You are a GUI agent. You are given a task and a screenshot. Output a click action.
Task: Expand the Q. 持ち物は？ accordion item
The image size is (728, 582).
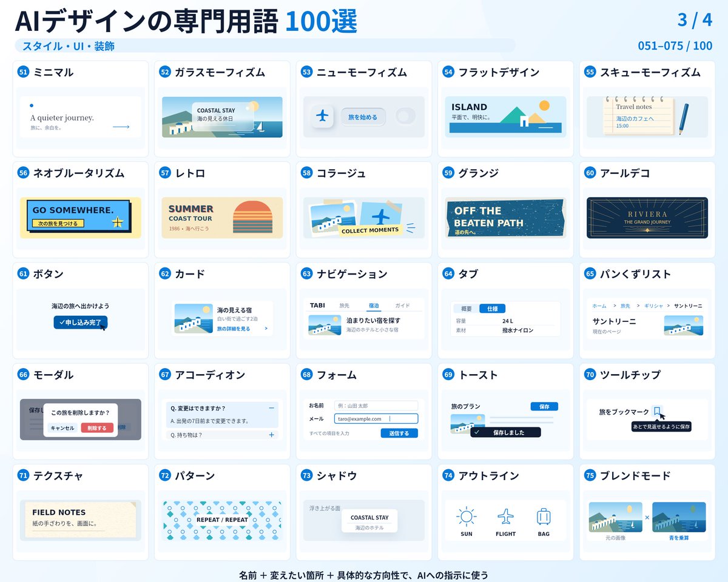[x=271, y=435]
